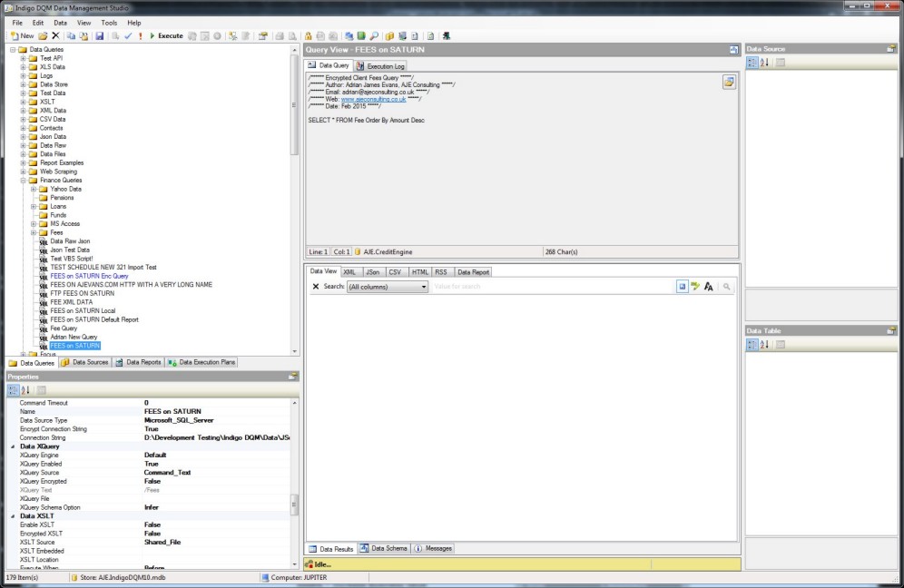
Task: Toggle categorized view in Data Table panel
Action: 752,345
